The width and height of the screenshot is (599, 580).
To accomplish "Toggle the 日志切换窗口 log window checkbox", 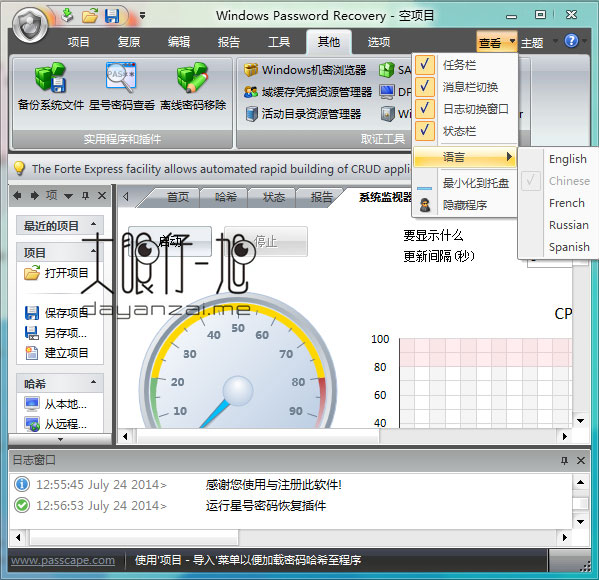I will [424, 109].
